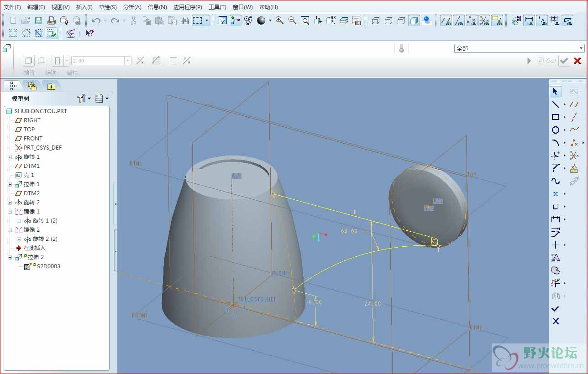Viewport: 588px width, 374px height.
Task: Open the 工具(T) menu
Action: 217,7
